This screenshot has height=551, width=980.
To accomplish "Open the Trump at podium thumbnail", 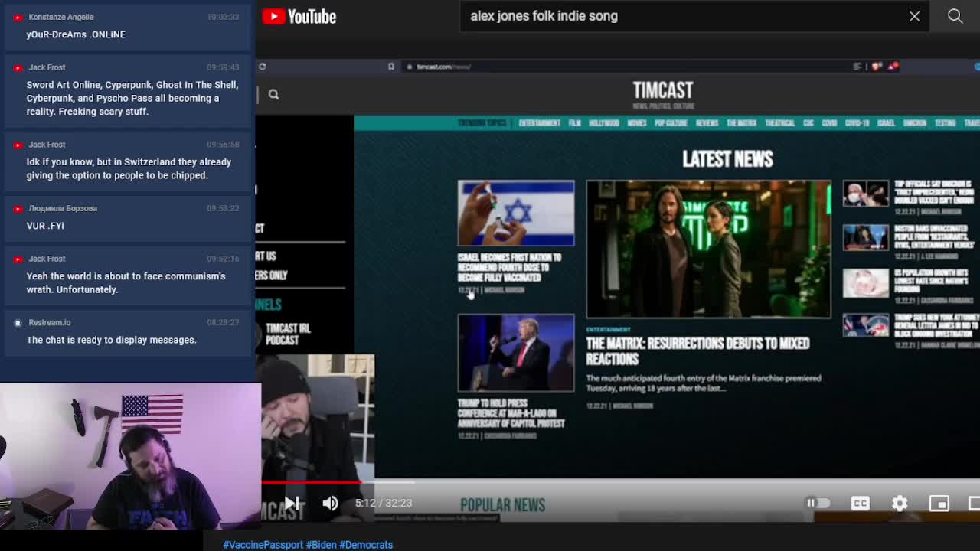I will (x=516, y=353).
